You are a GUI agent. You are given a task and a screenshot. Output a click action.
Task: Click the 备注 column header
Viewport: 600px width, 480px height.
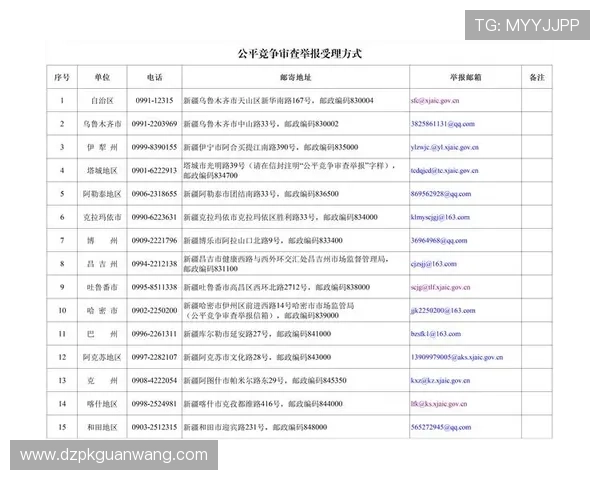pyautogui.click(x=537, y=77)
